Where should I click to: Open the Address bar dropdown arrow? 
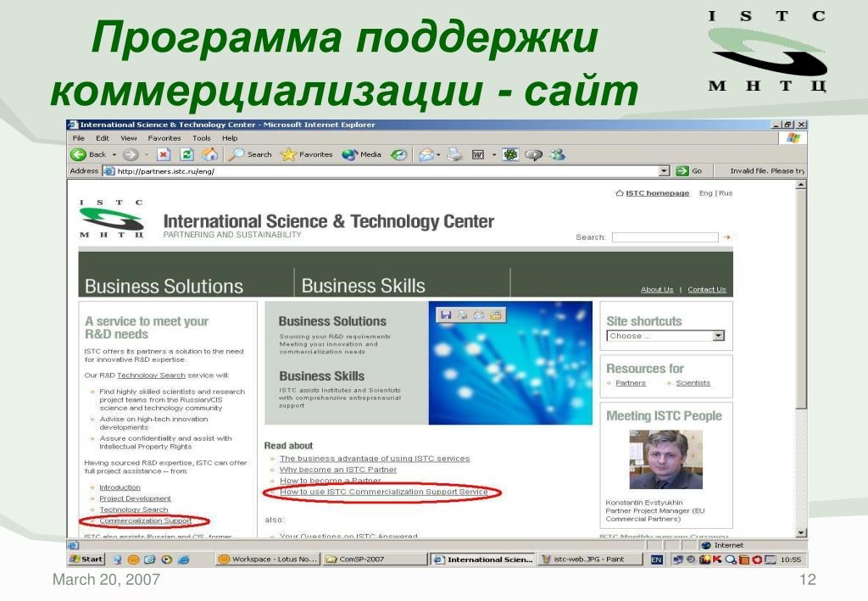tap(665, 171)
